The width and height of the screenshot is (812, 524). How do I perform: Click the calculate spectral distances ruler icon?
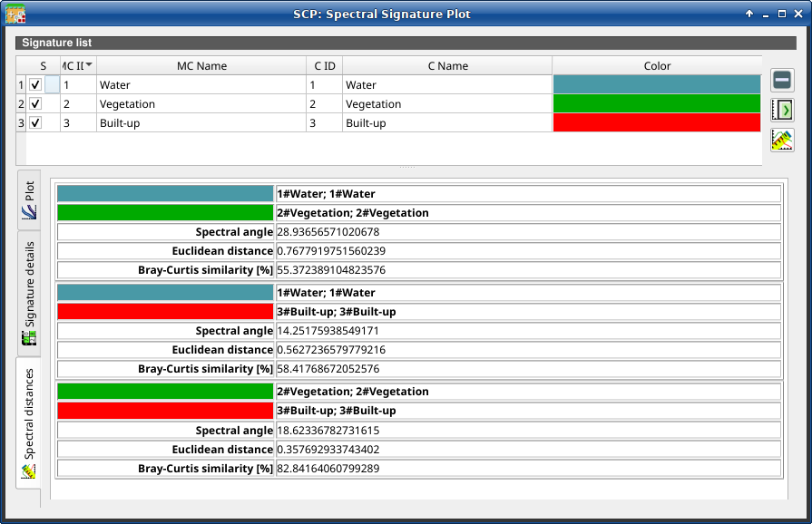coord(782,141)
